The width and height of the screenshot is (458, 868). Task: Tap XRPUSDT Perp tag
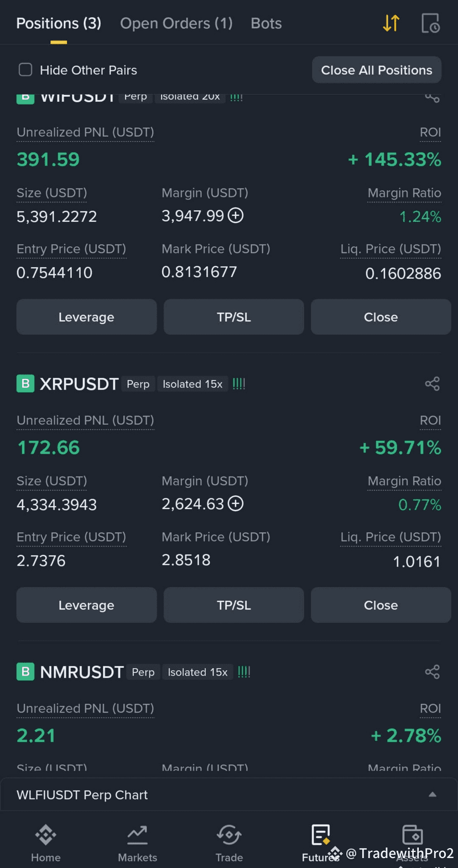click(x=138, y=384)
